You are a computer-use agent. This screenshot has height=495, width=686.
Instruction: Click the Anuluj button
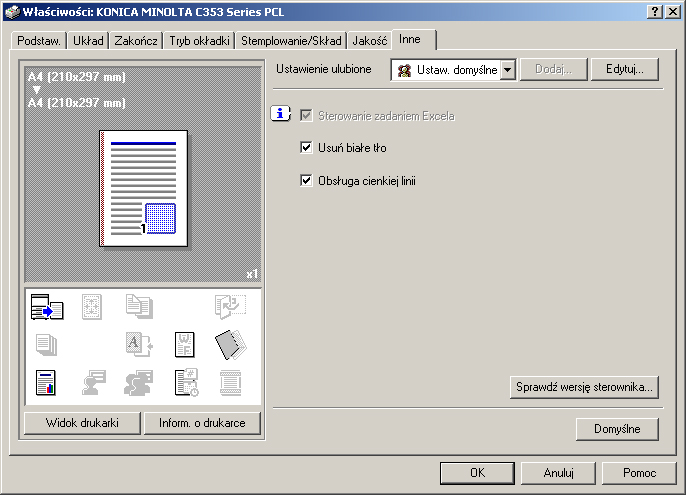[558, 473]
